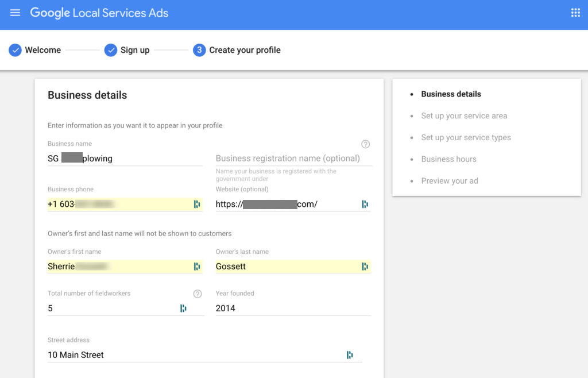Screen dimensions: 588x378
Task: Select Business details in the sidebar
Action: pyautogui.click(x=451, y=94)
